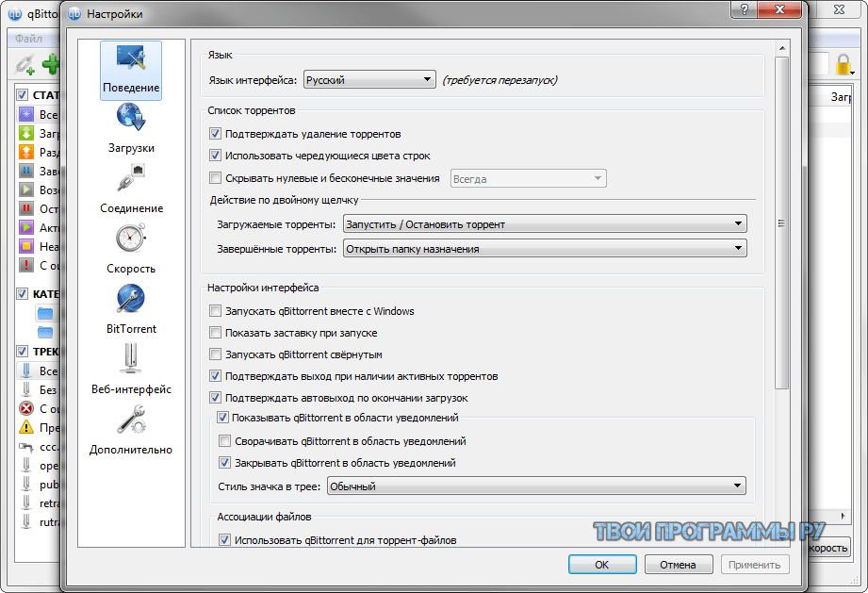Select the blue completed status filter icon
The height and width of the screenshot is (593, 868).
coord(26,171)
